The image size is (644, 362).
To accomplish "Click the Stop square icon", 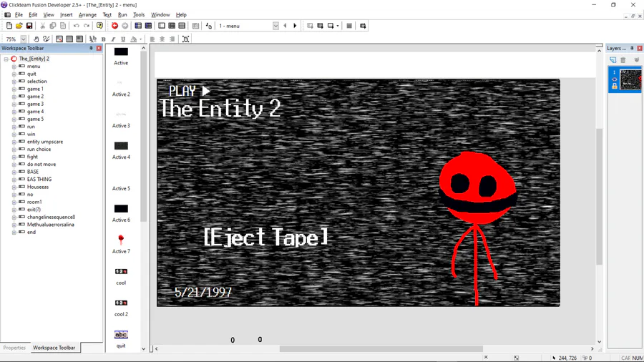I will coord(349,26).
